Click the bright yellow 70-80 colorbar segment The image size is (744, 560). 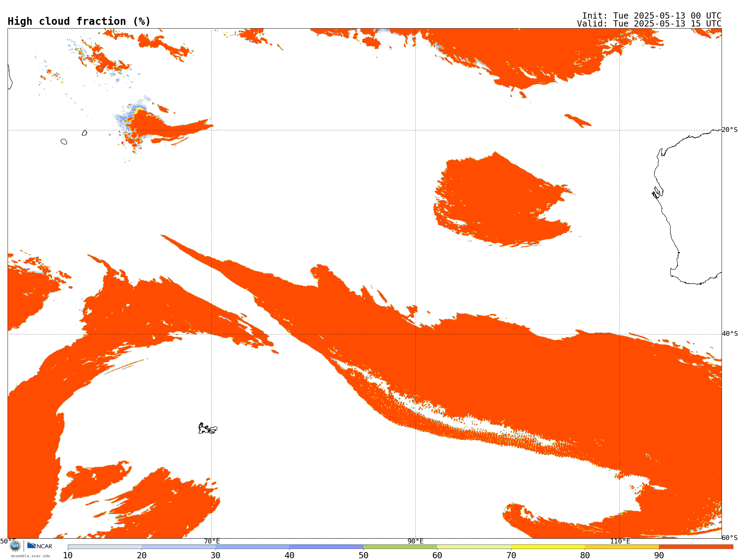point(548,547)
